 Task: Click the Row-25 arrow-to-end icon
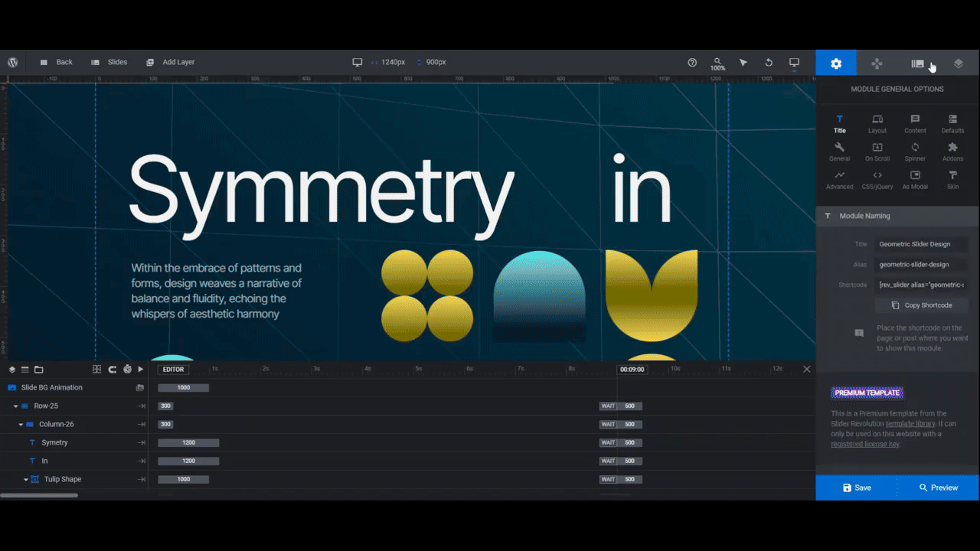point(141,406)
